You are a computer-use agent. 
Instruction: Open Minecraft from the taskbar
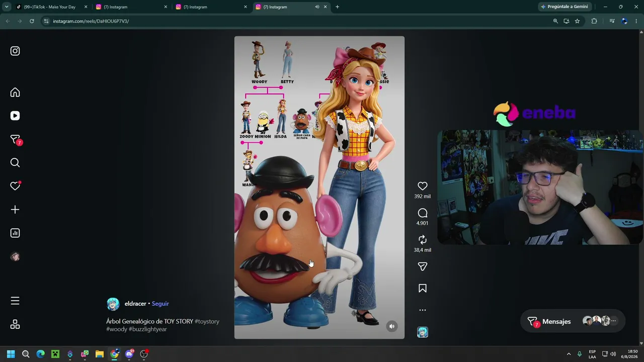tap(55, 354)
